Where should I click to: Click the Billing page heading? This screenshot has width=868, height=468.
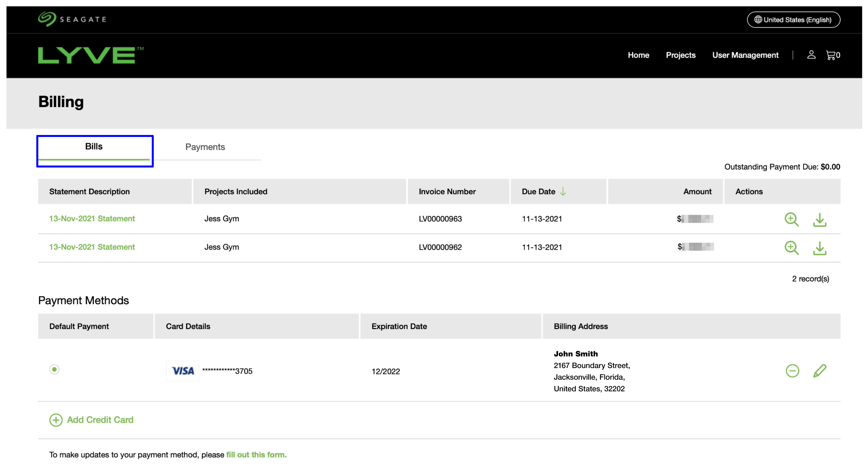pos(61,102)
